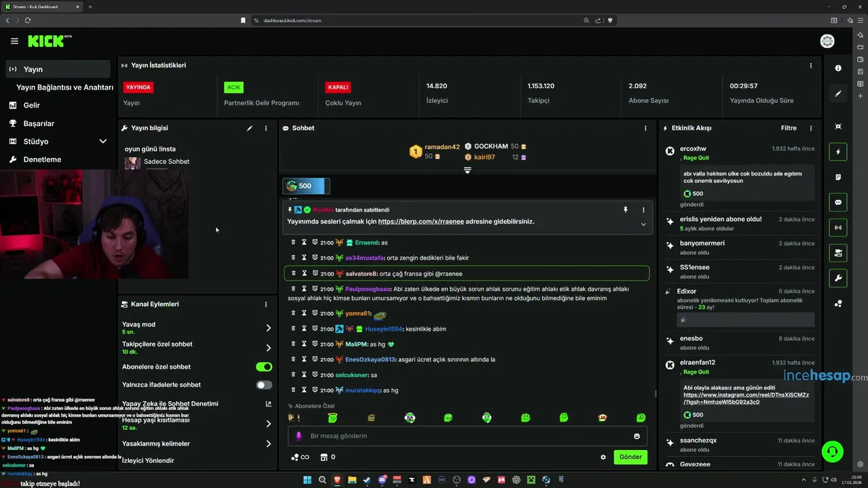Click the 500 channel points progress bar
Screen dimensions: 868x488
(x=307, y=186)
